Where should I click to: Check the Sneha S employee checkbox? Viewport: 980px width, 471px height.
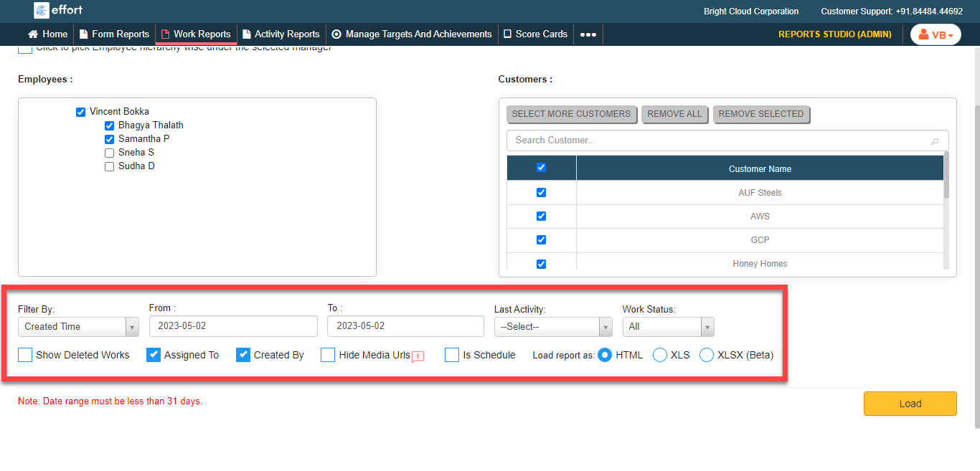coord(109,153)
